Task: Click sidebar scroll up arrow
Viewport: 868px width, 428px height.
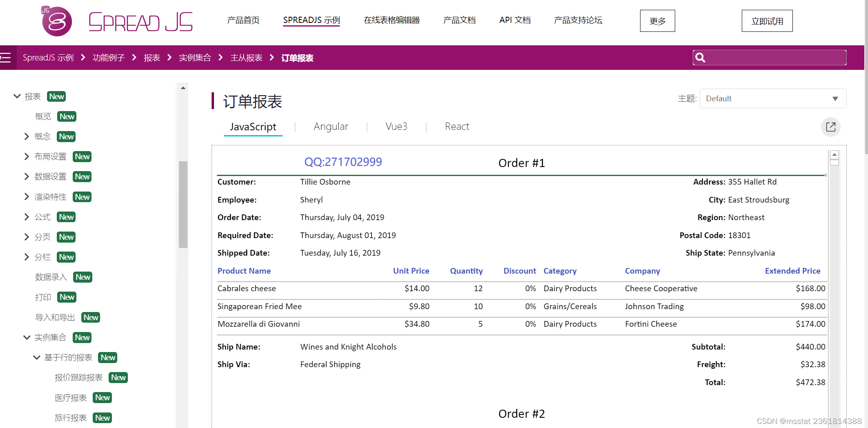Action: (x=183, y=88)
